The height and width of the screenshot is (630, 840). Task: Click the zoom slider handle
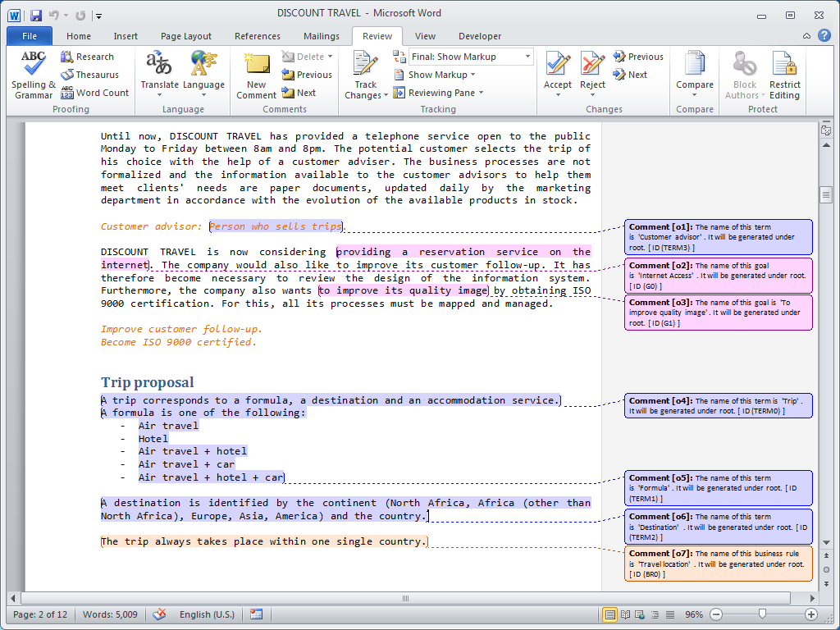pos(762,614)
